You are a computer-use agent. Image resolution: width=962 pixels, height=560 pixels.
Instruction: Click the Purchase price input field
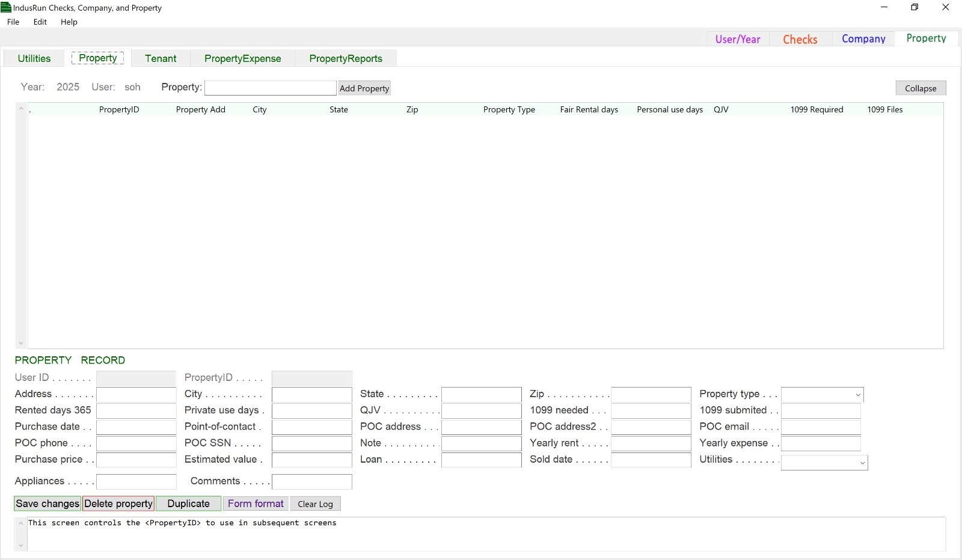136,460
